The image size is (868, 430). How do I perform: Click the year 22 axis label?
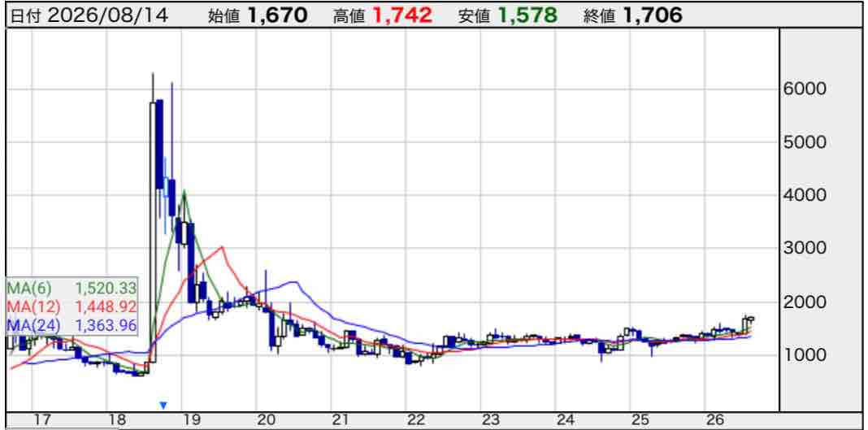point(416,419)
